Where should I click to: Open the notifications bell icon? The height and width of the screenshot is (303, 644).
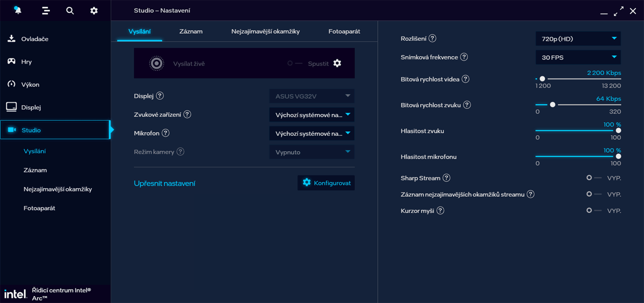pyautogui.click(x=17, y=10)
